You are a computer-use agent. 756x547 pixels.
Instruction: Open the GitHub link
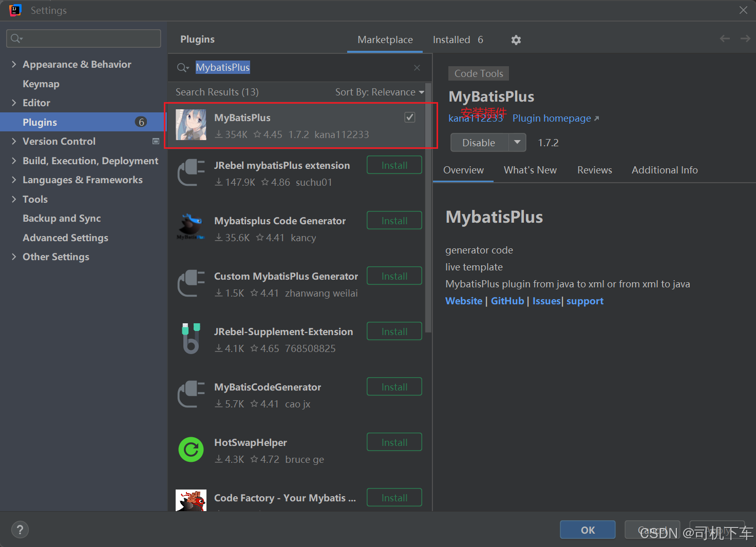(x=507, y=301)
